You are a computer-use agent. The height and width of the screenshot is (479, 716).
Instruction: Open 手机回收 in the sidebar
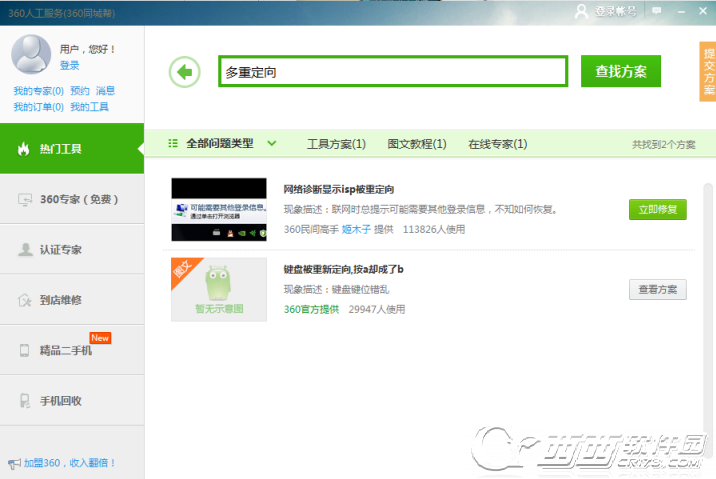pos(72,400)
